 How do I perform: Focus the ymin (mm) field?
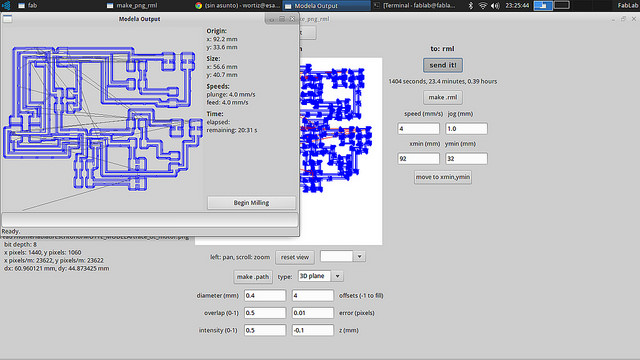tap(466, 158)
